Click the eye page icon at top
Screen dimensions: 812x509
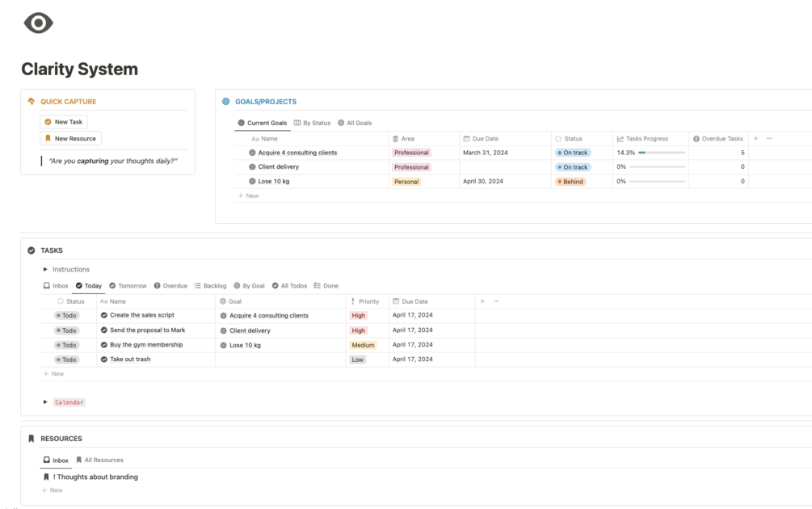point(36,23)
